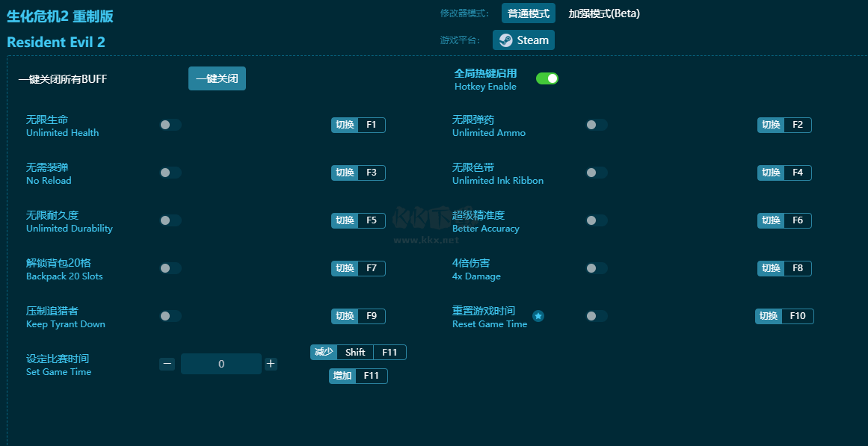Switch on Better Accuracy toggle
This screenshot has width=868, height=446.
click(597, 220)
